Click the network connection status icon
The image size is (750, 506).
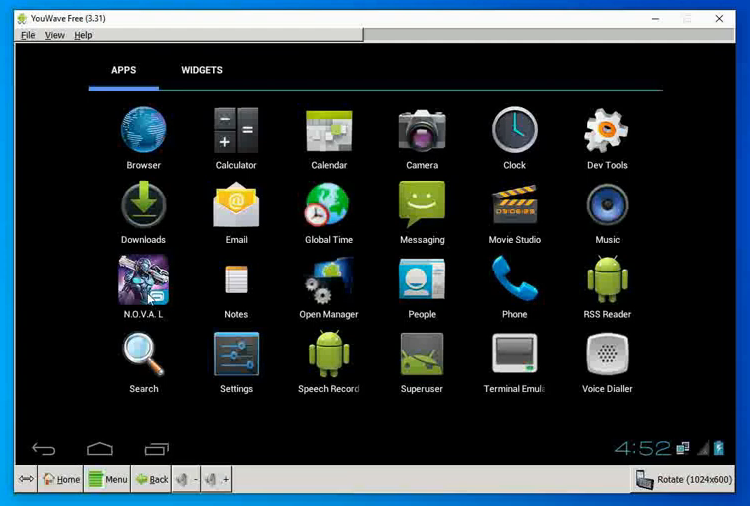683,448
